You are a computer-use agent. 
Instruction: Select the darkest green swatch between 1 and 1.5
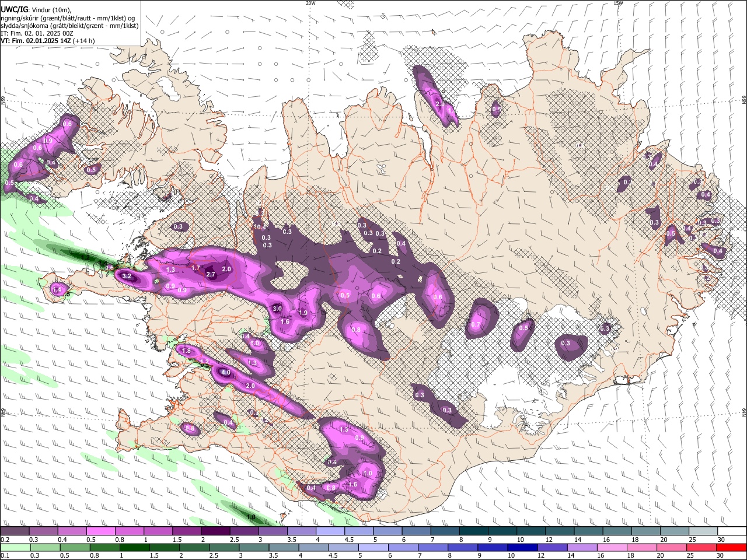[x=134, y=547]
